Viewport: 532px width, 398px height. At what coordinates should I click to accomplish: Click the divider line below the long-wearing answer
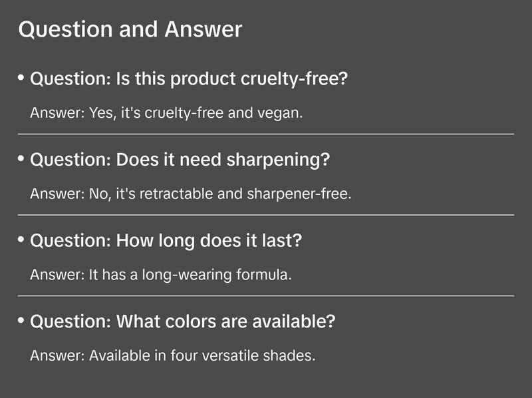[x=266, y=296]
